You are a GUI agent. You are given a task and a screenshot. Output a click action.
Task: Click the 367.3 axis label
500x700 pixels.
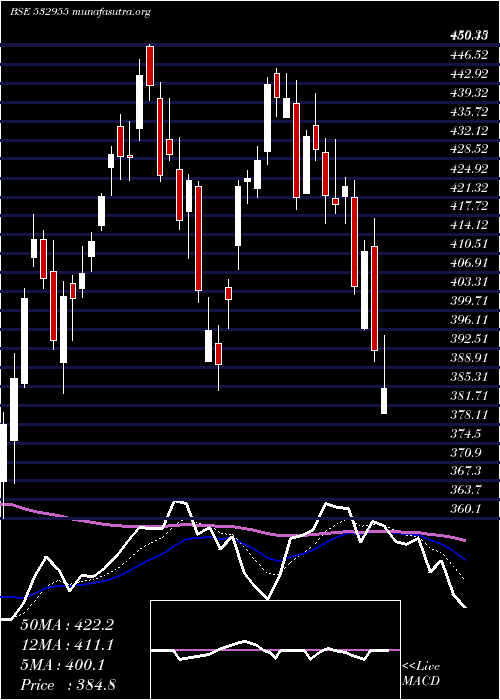point(466,471)
